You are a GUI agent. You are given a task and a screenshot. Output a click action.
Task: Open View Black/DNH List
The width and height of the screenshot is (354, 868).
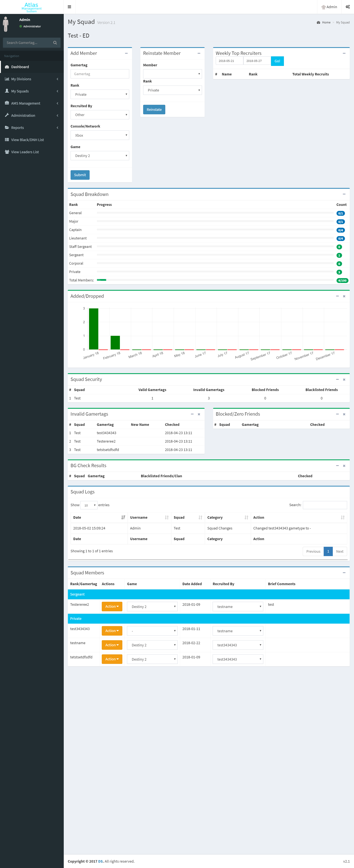point(27,140)
